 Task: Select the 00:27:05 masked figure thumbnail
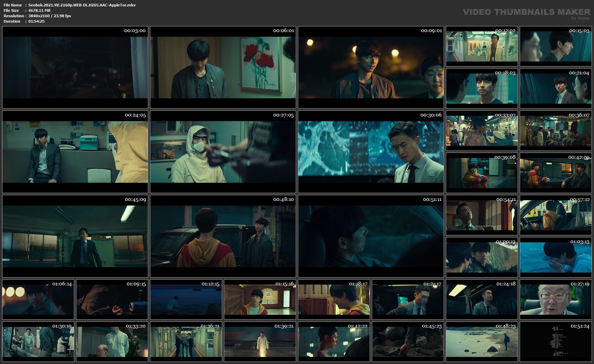(223, 152)
